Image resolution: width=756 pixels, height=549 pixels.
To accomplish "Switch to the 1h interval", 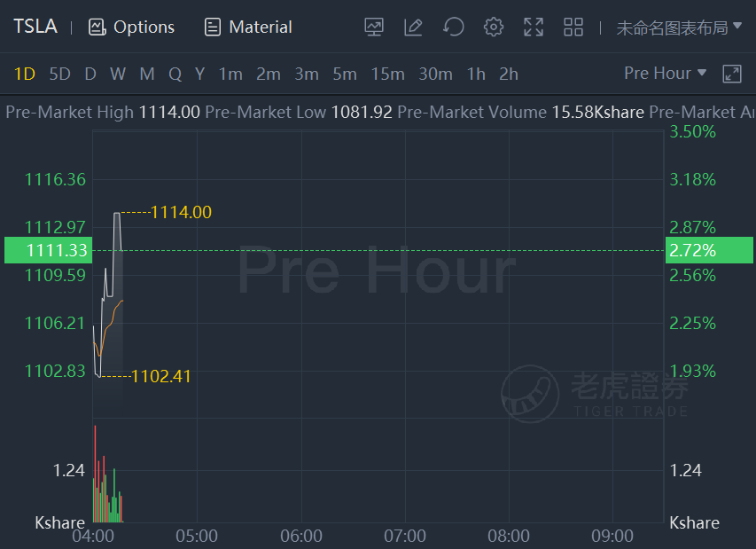I will coord(476,75).
